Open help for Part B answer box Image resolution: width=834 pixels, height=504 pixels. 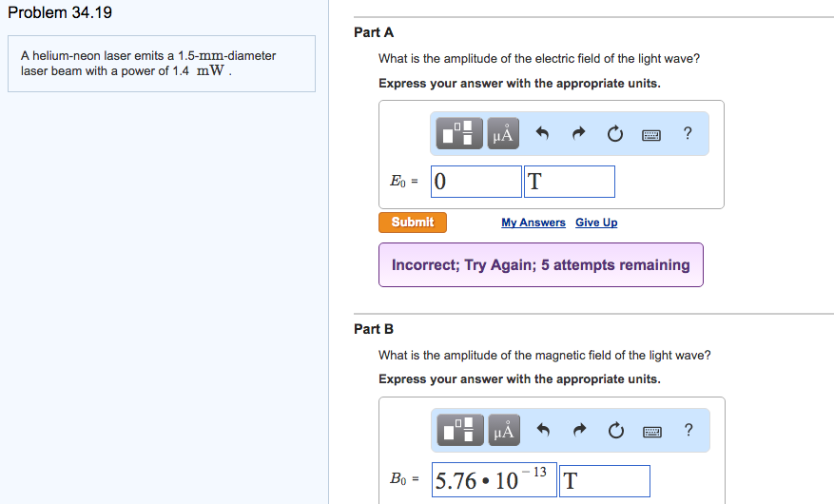(688, 430)
